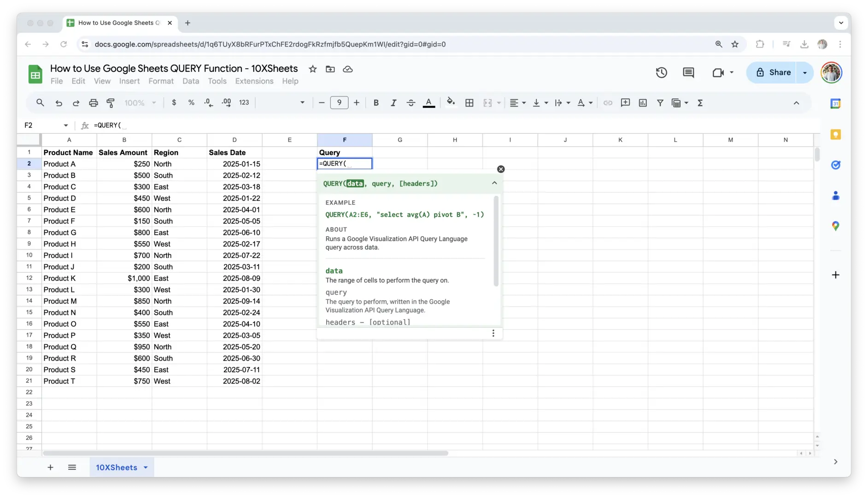Screen dimensions: 868x498
Task: Click the Print icon in toolbar
Action: coord(94,103)
